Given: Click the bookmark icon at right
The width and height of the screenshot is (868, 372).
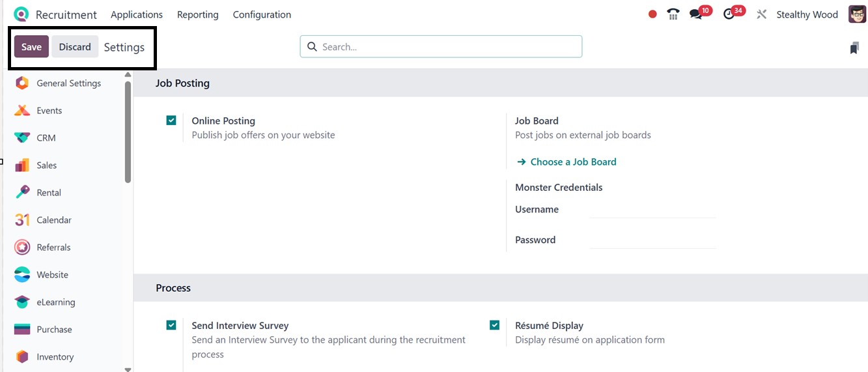Looking at the screenshot, I should (x=854, y=48).
